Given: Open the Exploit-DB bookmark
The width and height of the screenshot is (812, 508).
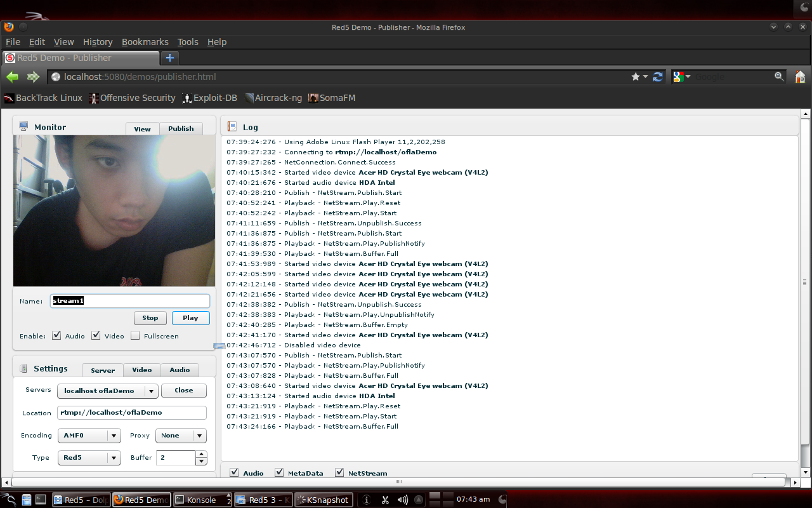Looking at the screenshot, I should point(209,98).
